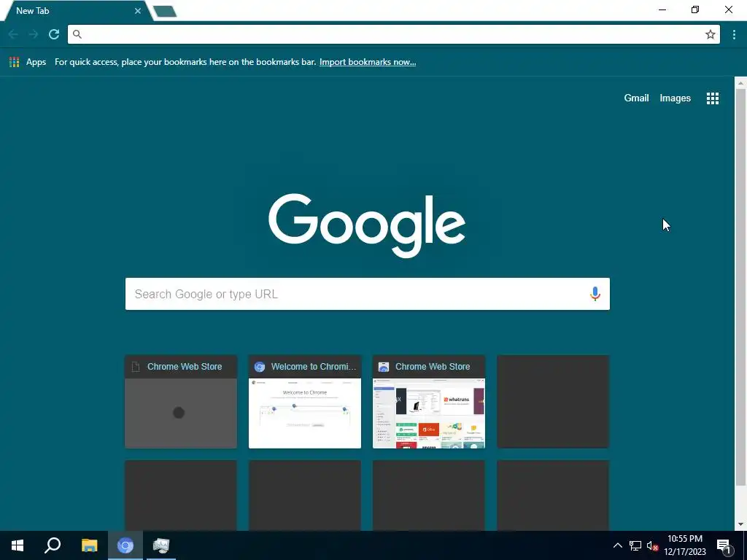Open Windows taskbar search
The image size is (747, 560).
(x=53, y=545)
